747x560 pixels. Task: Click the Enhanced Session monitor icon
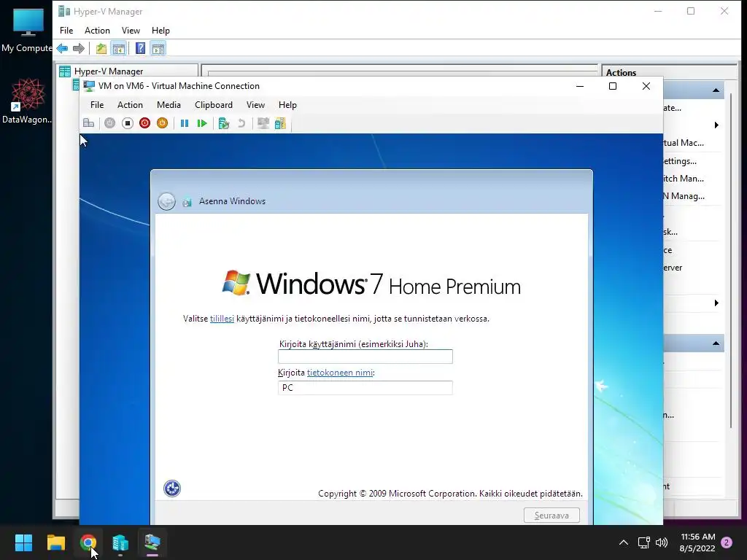pos(263,123)
